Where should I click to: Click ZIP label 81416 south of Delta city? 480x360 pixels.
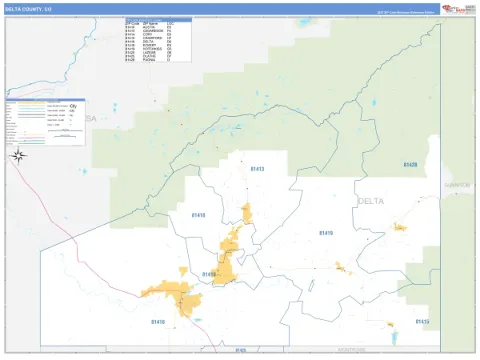158,322
